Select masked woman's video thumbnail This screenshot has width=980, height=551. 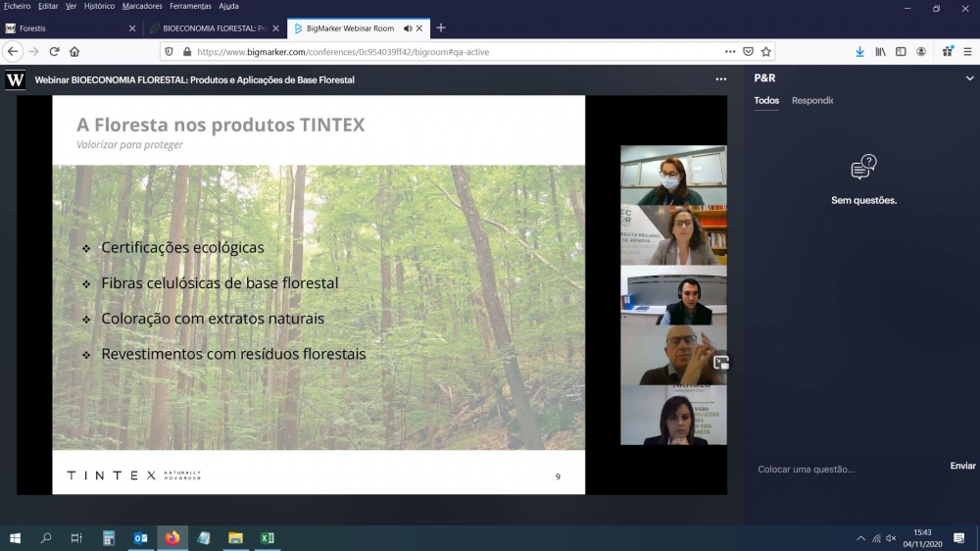click(x=673, y=175)
